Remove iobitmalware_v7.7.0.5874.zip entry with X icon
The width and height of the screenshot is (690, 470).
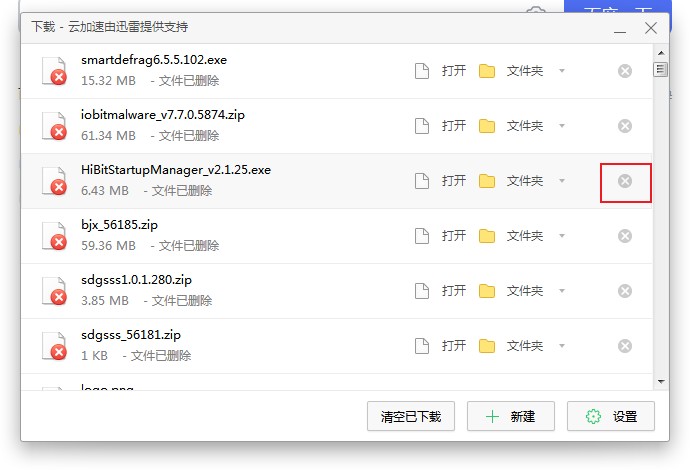click(x=624, y=126)
